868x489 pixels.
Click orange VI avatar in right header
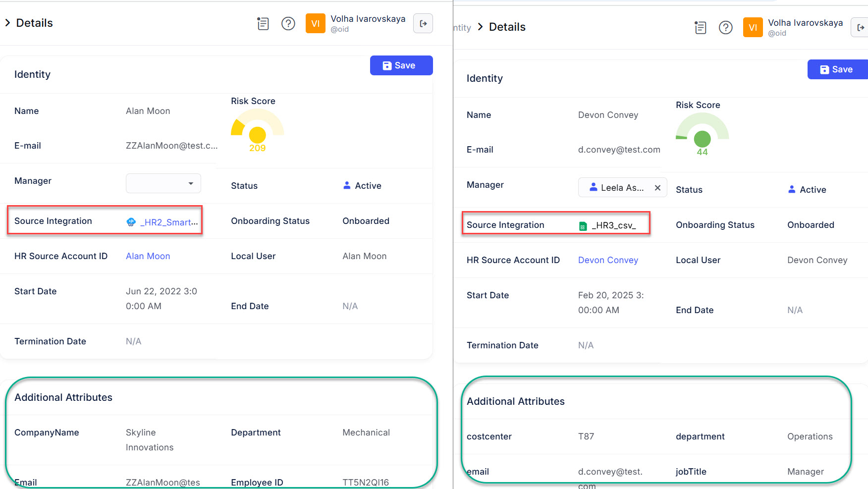pos(753,27)
